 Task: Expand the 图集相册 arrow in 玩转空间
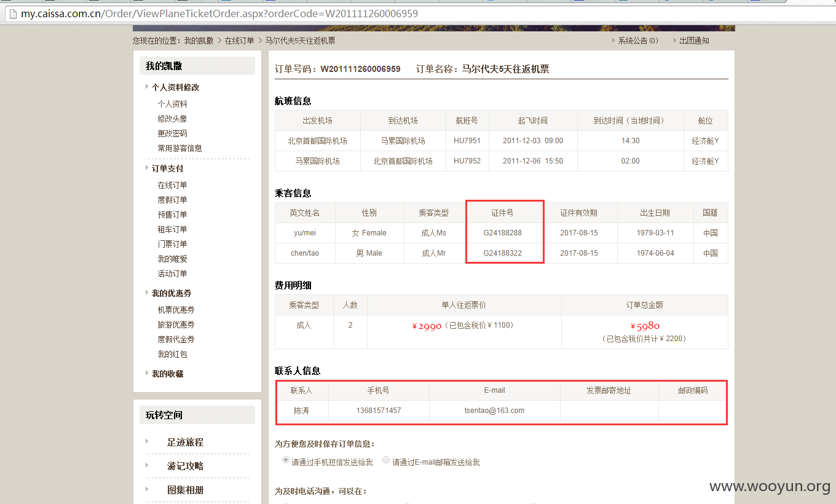(147, 489)
